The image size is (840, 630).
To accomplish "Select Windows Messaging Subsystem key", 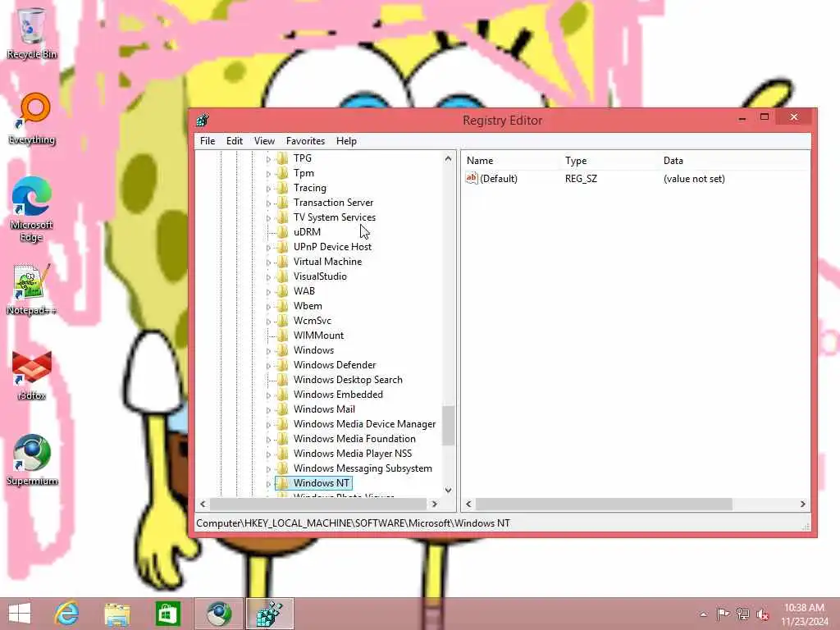I will click(x=363, y=468).
